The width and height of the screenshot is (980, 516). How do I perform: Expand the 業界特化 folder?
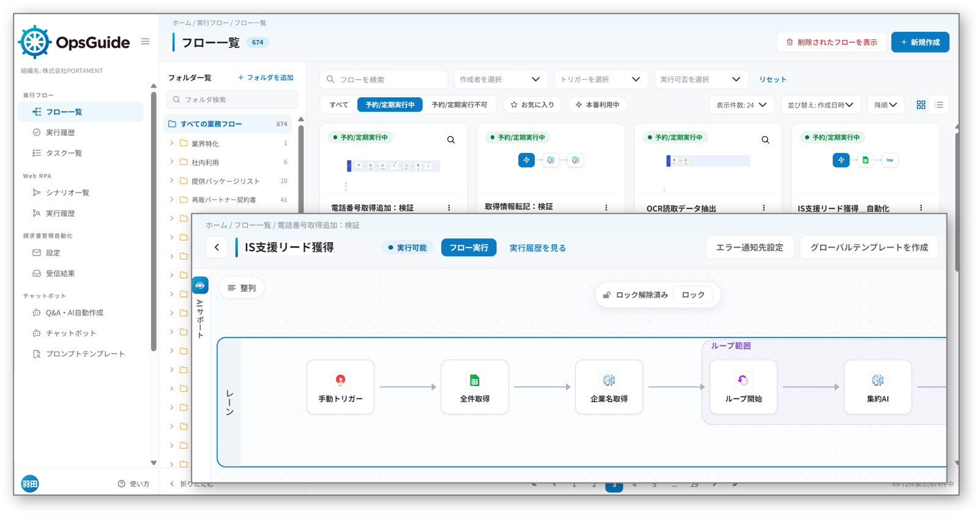click(x=172, y=144)
